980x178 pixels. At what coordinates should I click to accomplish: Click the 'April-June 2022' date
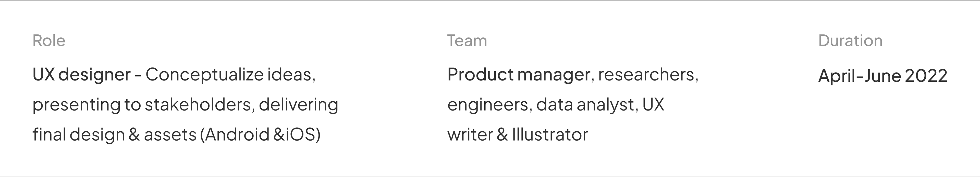click(x=883, y=76)
